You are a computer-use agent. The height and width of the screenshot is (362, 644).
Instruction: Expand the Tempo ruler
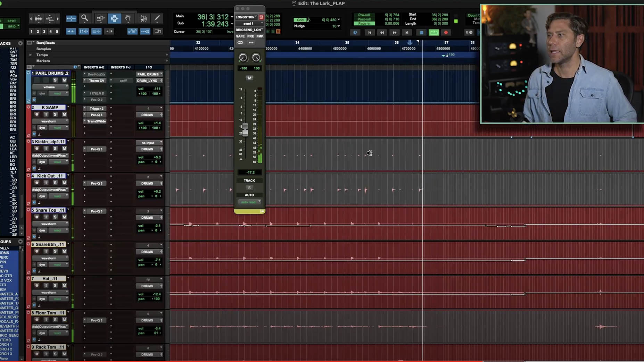[x=31, y=55]
